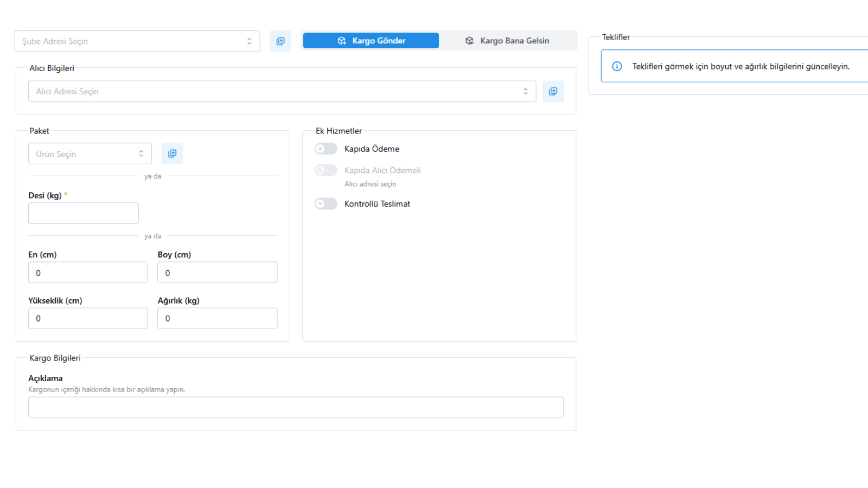Switch to the Kargo Gönder tab
868x488 pixels.
coord(371,41)
